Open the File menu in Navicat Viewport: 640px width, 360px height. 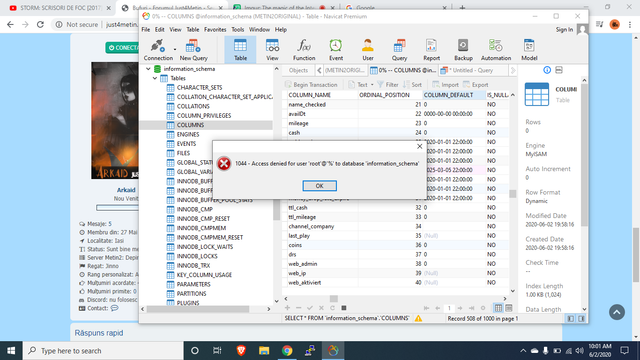point(146,29)
